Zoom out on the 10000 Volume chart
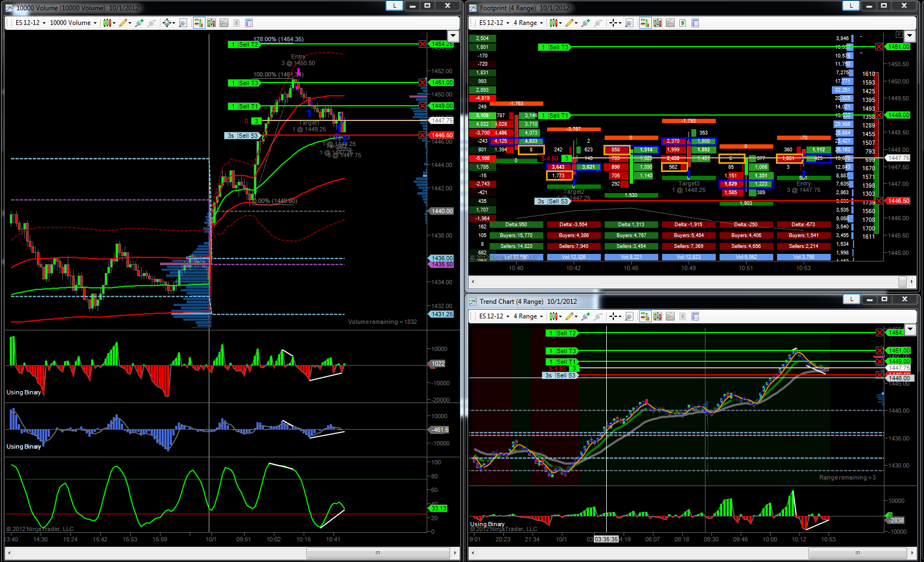Image resolution: width=924 pixels, height=562 pixels. point(152,23)
